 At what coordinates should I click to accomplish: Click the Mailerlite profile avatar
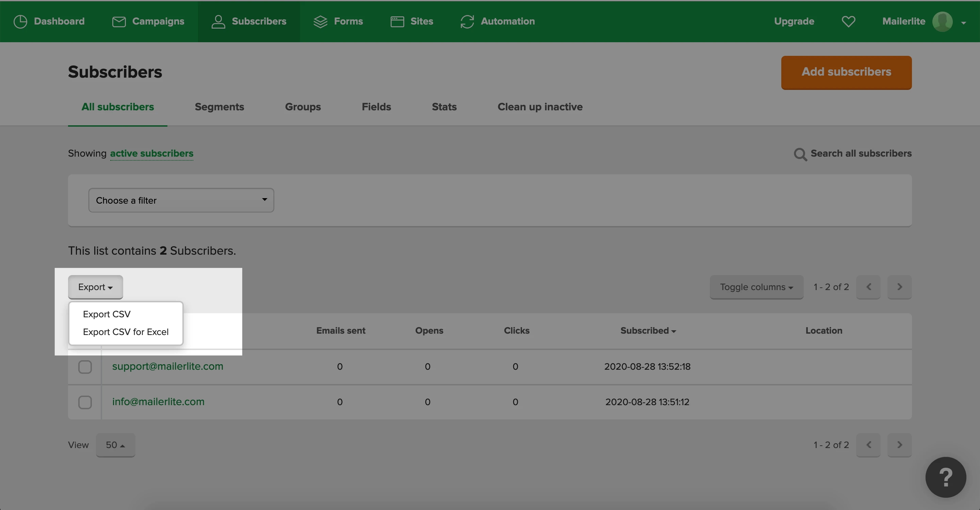pyautogui.click(x=942, y=22)
